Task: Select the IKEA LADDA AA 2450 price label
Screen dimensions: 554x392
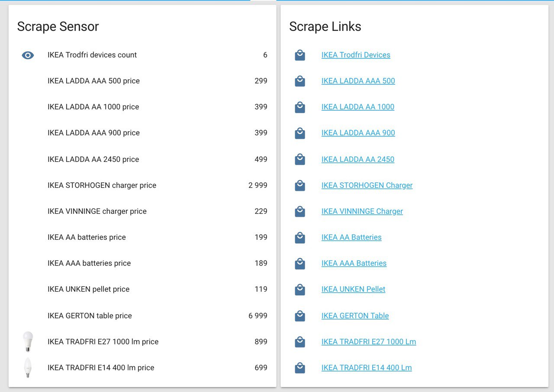Action: coord(93,159)
